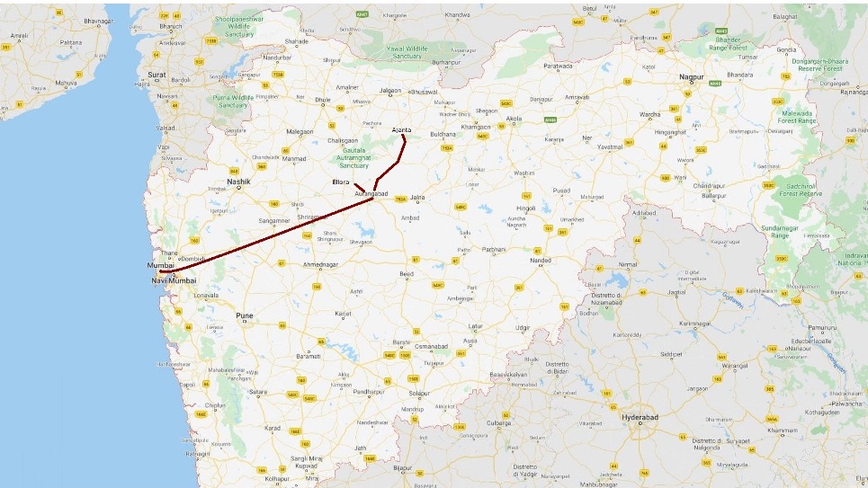
Task: Click the Ellora label on map
Action: (341, 182)
